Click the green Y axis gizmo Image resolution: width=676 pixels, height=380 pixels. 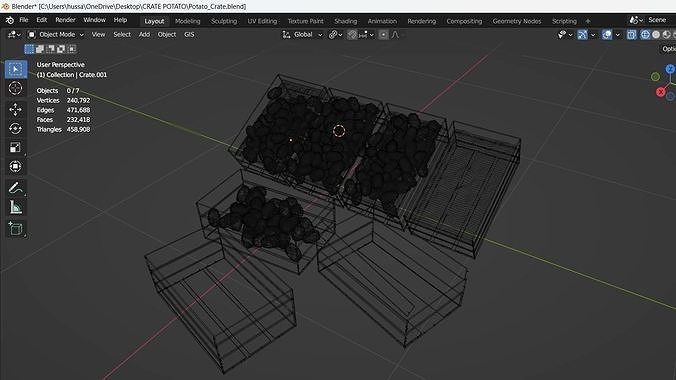[x=655, y=77]
